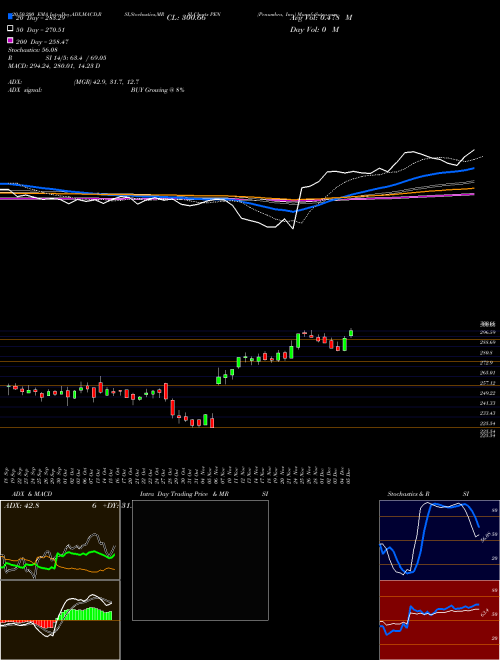The width and height of the screenshot is (500, 660).
Task: Open the ADX indicator chart panel
Action: pyautogui.click(x=60, y=540)
